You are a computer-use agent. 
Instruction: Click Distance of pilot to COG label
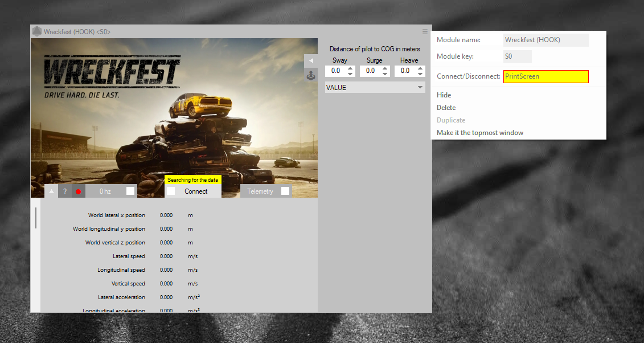[375, 49]
